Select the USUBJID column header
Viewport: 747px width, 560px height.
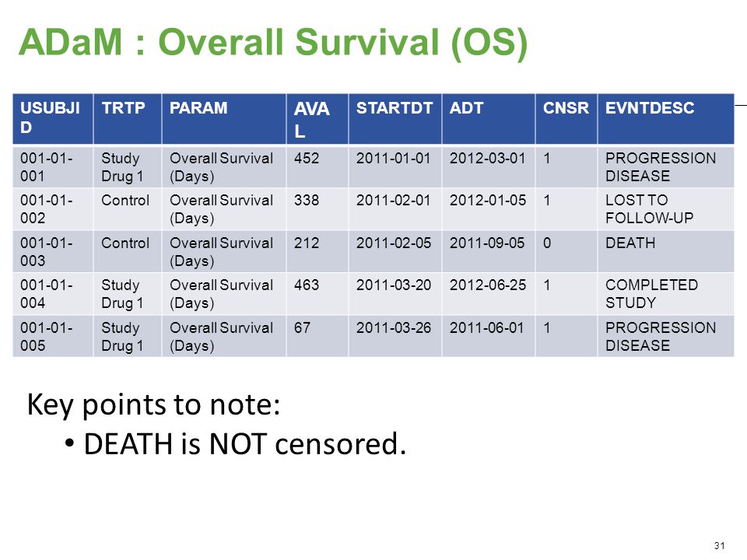point(53,119)
